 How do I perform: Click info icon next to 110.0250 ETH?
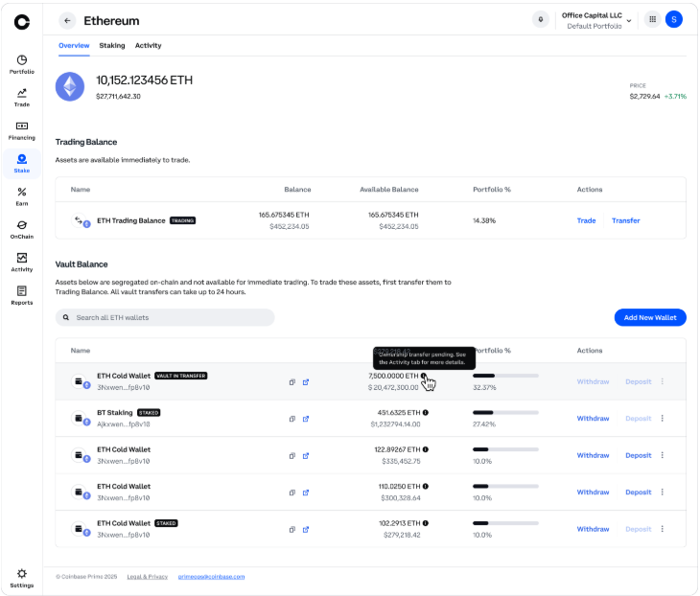pos(426,486)
